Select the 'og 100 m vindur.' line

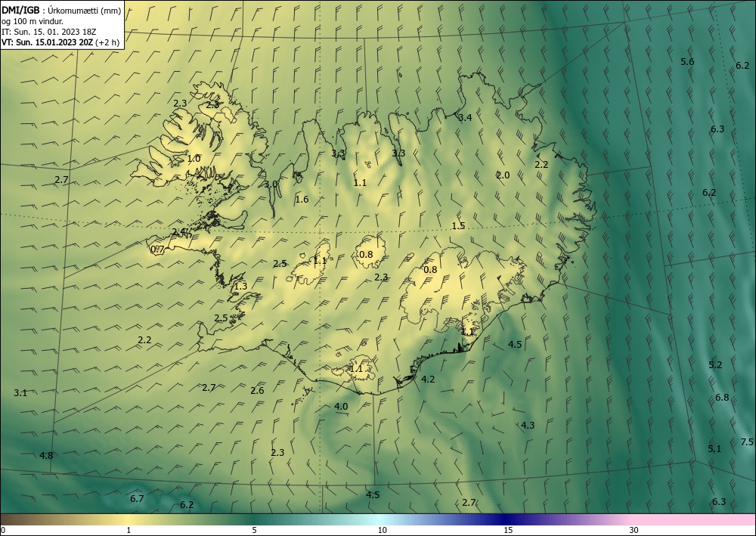33,21
